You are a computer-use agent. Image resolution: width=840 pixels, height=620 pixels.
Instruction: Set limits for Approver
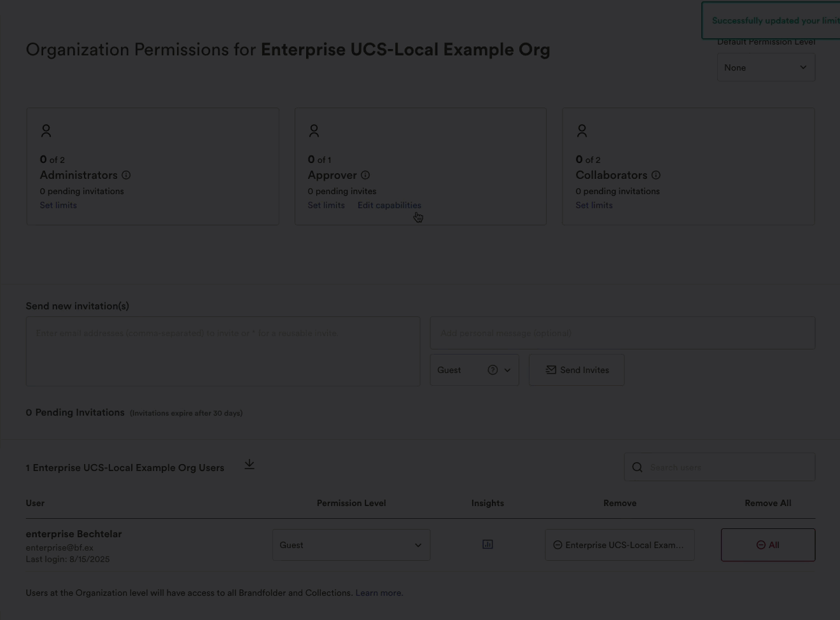coord(326,205)
